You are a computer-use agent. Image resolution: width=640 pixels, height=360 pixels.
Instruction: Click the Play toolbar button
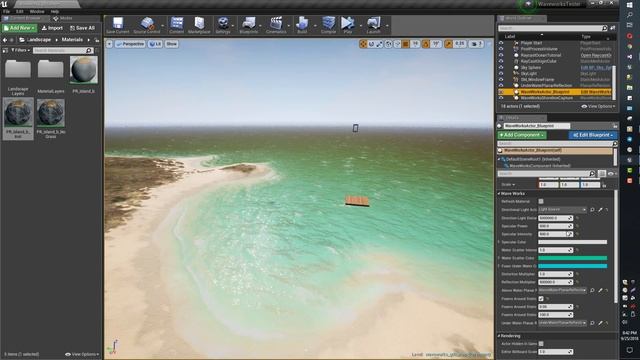coord(348,25)
